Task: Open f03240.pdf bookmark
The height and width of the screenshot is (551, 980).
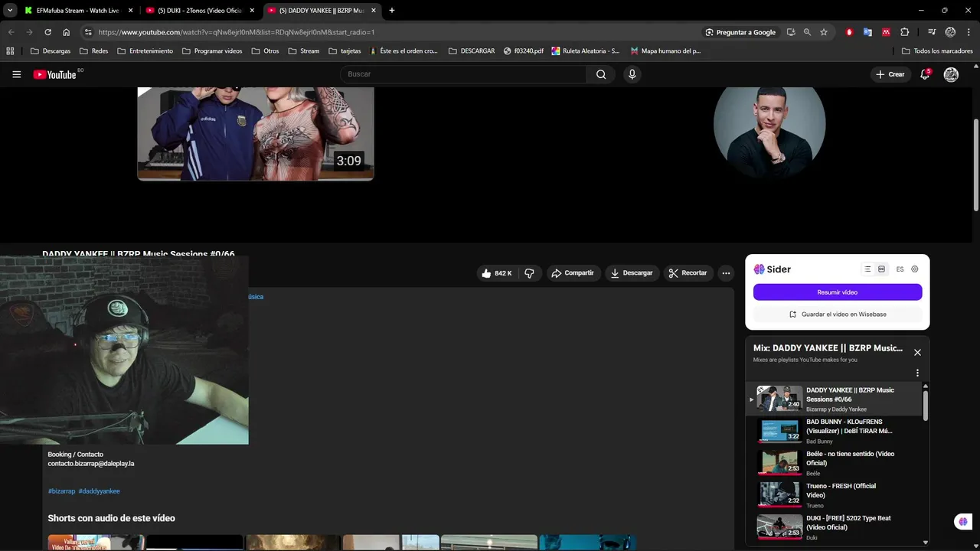Action: 524,51
